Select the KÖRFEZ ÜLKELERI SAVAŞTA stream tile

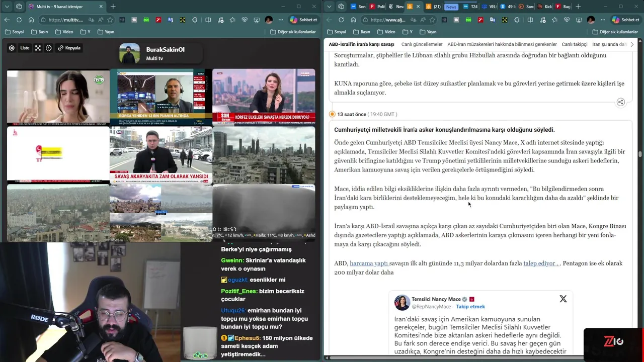point(264,97)
